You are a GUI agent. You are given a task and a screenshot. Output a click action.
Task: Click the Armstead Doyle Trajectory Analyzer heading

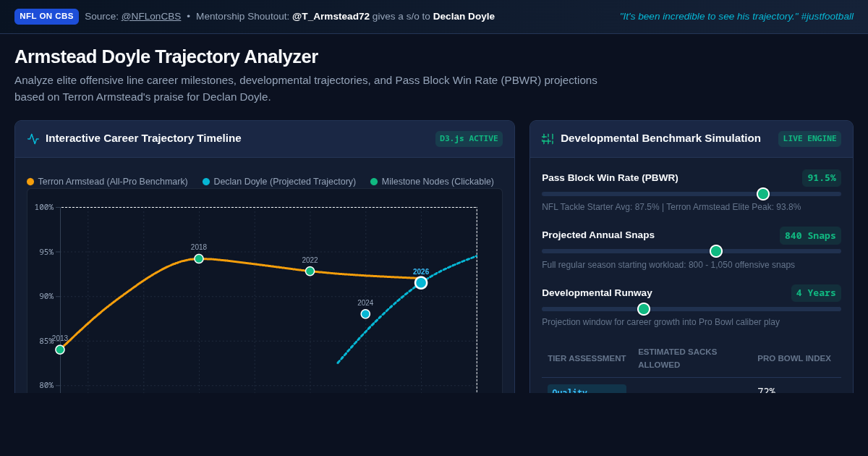coord(166,56)
